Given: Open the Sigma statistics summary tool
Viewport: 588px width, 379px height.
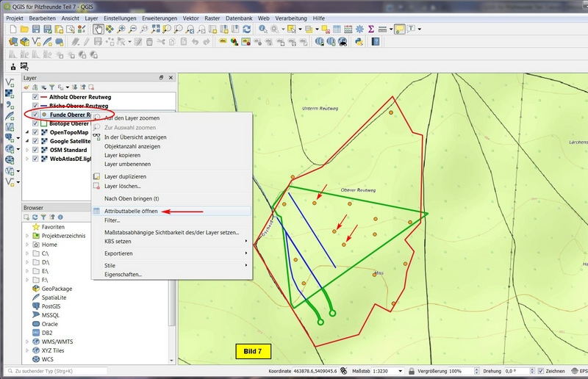Looking at the screenshot, I should 371,29.
